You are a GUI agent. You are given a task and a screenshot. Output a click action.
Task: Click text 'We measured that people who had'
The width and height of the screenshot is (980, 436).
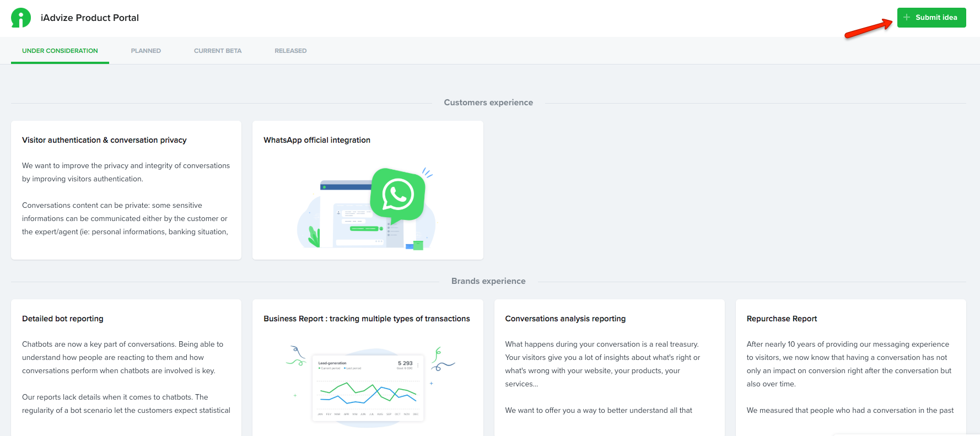[x=806, y=410]
